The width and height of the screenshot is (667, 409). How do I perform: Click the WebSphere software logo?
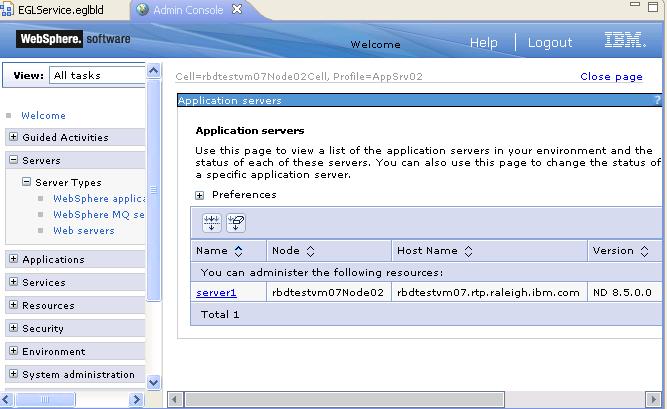pyautogui.click(x=73, y=39)
